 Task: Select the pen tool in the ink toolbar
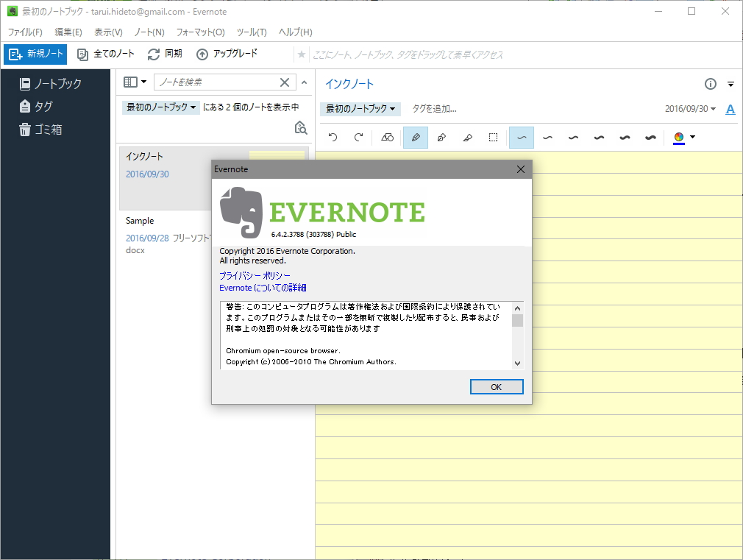416,137
